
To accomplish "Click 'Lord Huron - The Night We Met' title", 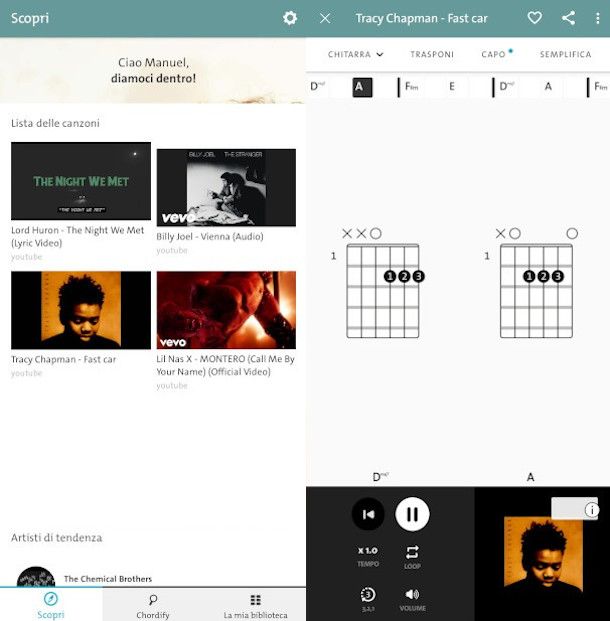I will click(78, 236).
